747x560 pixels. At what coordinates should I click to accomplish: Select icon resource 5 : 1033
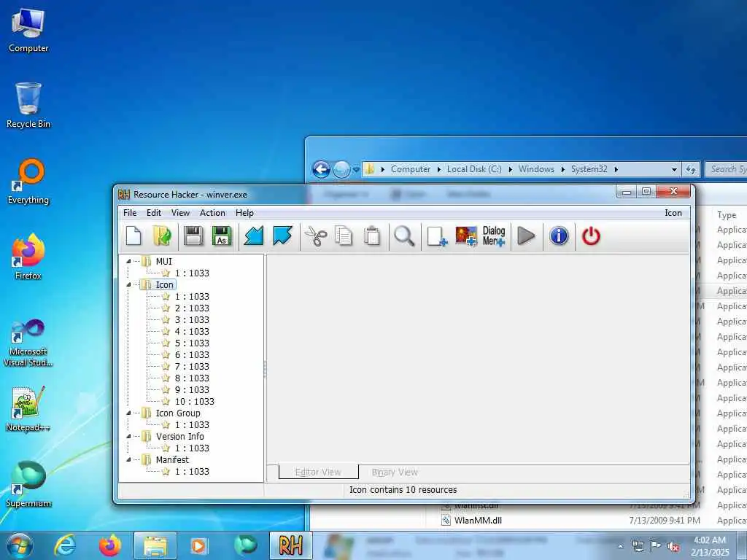(x=192, y=343)
